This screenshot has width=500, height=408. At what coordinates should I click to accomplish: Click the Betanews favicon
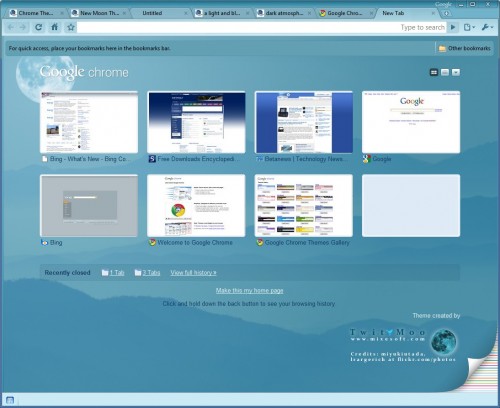coord(259,159)
